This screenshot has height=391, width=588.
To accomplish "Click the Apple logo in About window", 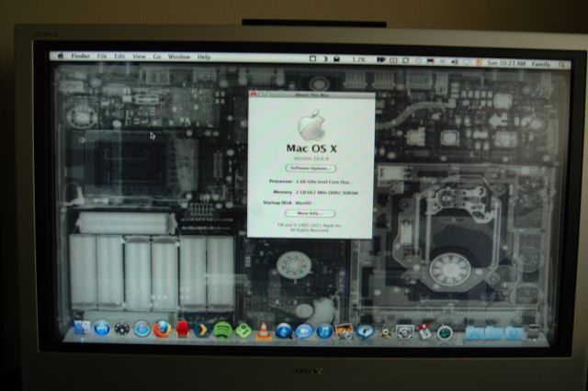I will pyautogui.click(x=312, y=125).
